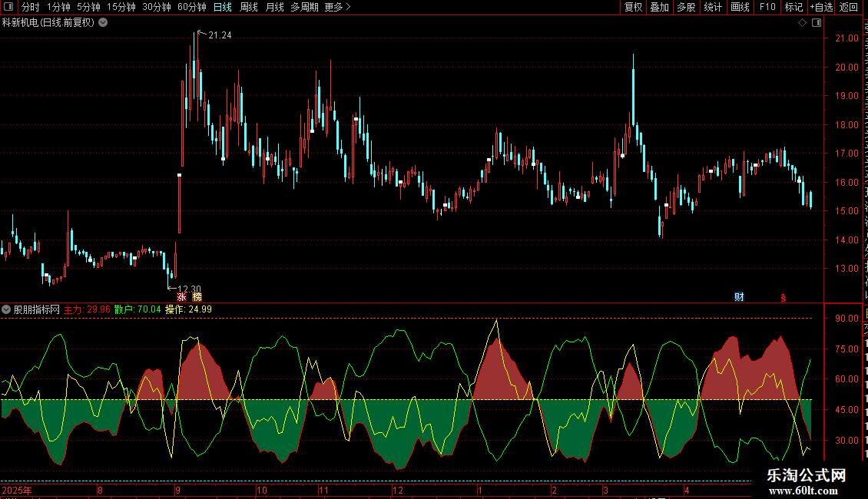The height and width of the screenshot is (499, 868).
Task: Click the 12.30 low price label
Action: 189,289
